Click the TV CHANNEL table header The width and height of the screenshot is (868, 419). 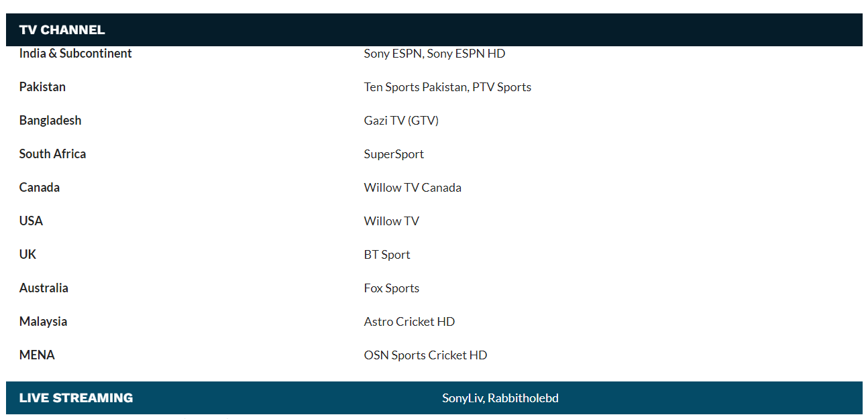tap(62, 30)
